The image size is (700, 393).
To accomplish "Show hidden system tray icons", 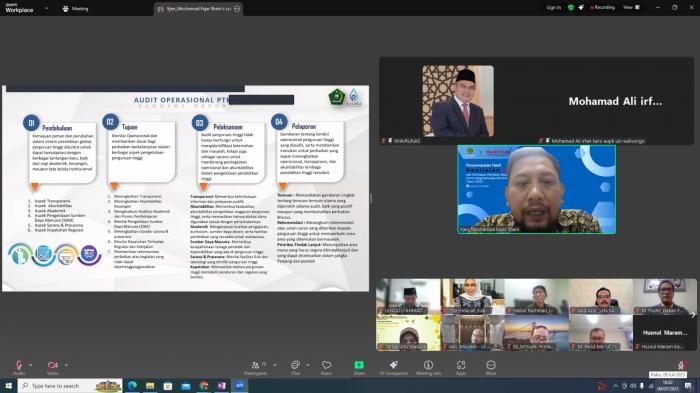I will (616, 386).
